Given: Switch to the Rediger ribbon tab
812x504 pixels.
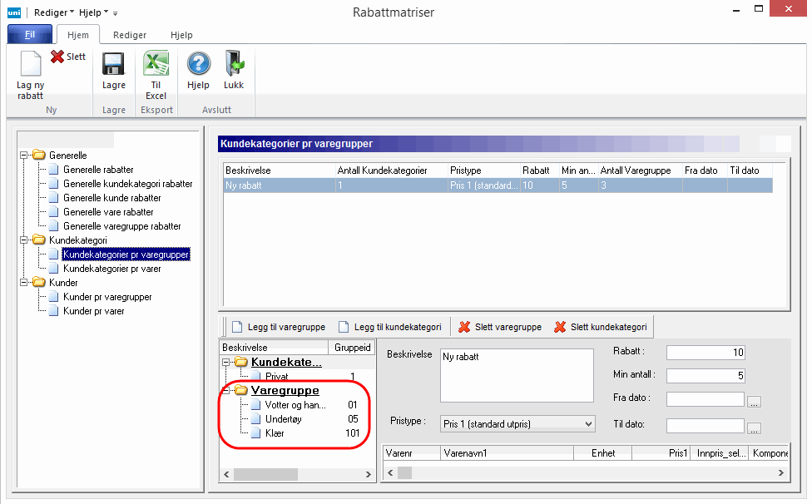Looking at the screenshot, I should 130,36.
